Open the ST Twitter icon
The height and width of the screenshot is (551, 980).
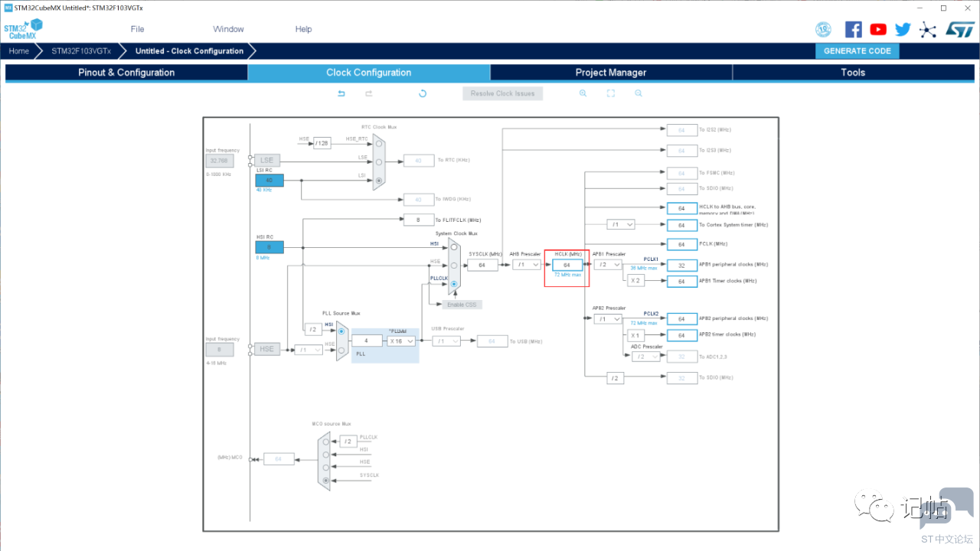[x=903, y=29]
